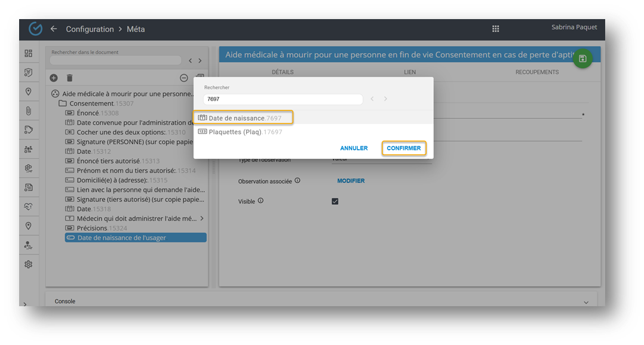Viewport: 644px width, 345px height.
Task: Uncheck the Visible checkbox
Action: click(x=335, y=202)
